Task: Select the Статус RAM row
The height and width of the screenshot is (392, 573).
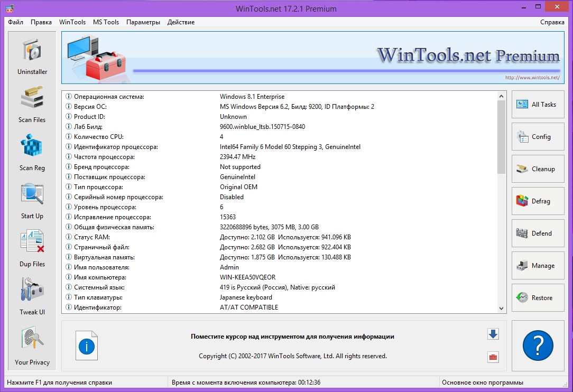Action: coord(280,237)
